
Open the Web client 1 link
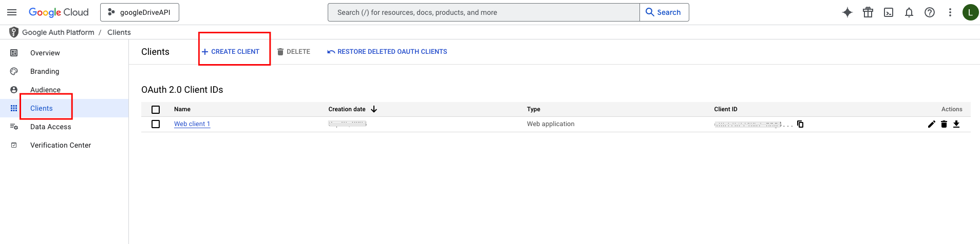pyautogui.click(x=192, y=124)
